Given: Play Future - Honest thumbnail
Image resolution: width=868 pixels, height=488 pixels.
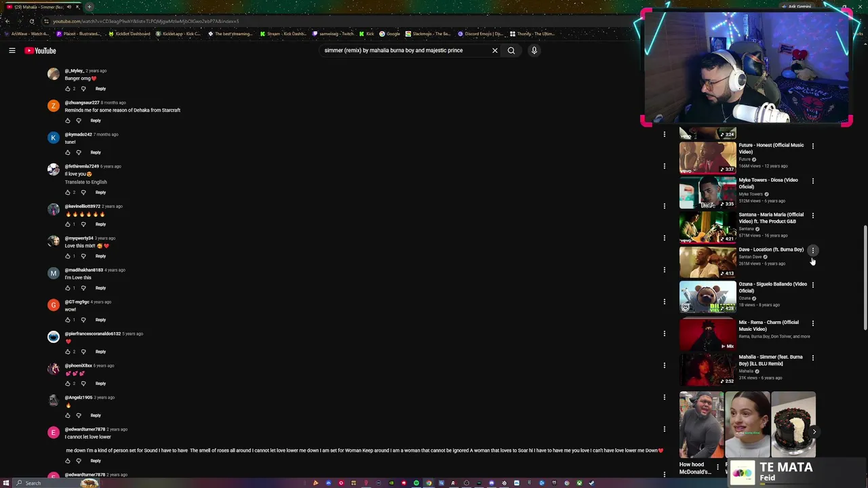Looking at the screenshot, I should point(708,157).
